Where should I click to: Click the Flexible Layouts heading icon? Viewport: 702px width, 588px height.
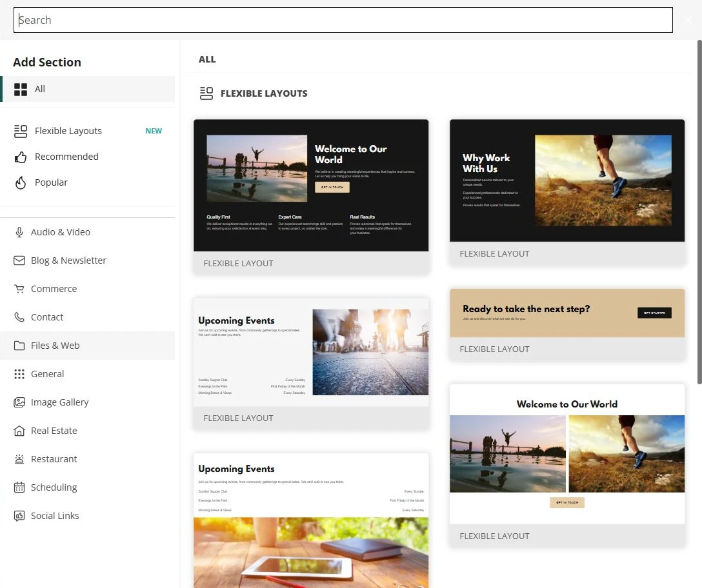click(x=206, y=93)
